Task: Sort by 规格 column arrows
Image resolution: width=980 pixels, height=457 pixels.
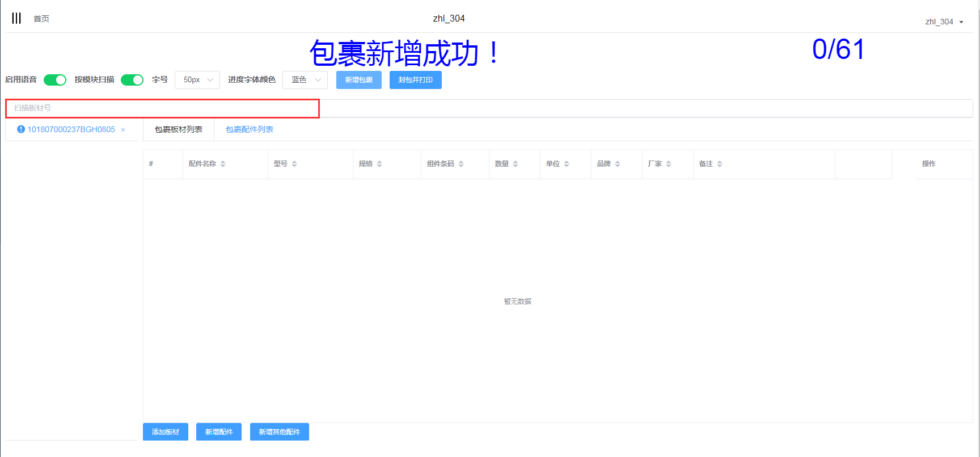Action: coord(379,164)
